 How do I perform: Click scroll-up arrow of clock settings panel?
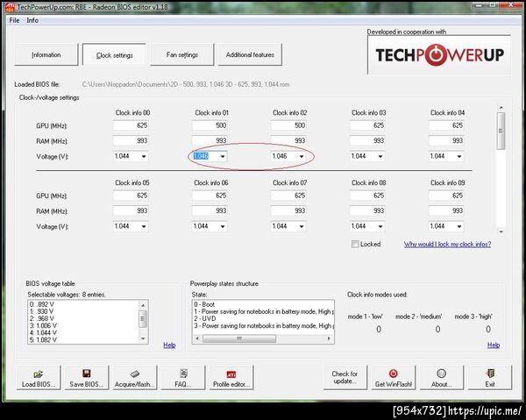[x=501, y=108]
